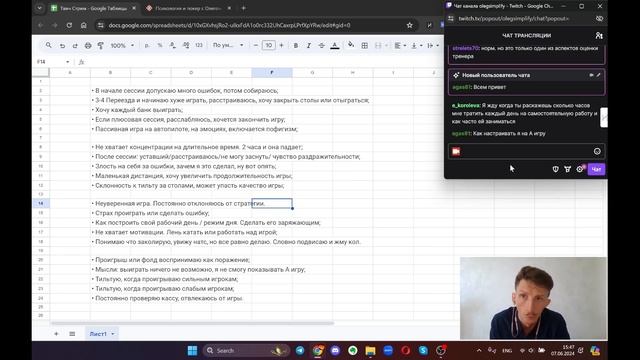Screen dimensions: 640x360
Task: Send the message with the purple Чат button
Action: [x=596, y=169]
